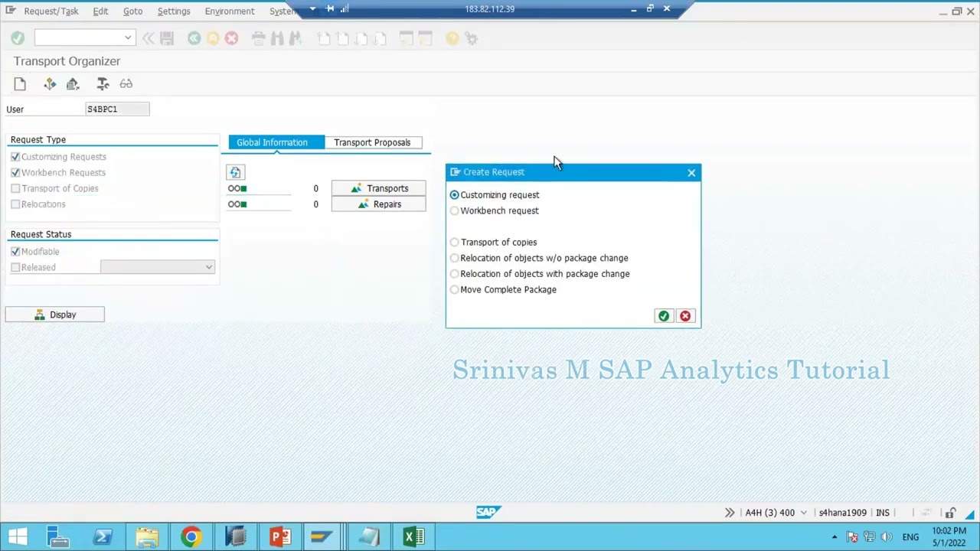Open the Released status dropdown

(x=208, y=267)
